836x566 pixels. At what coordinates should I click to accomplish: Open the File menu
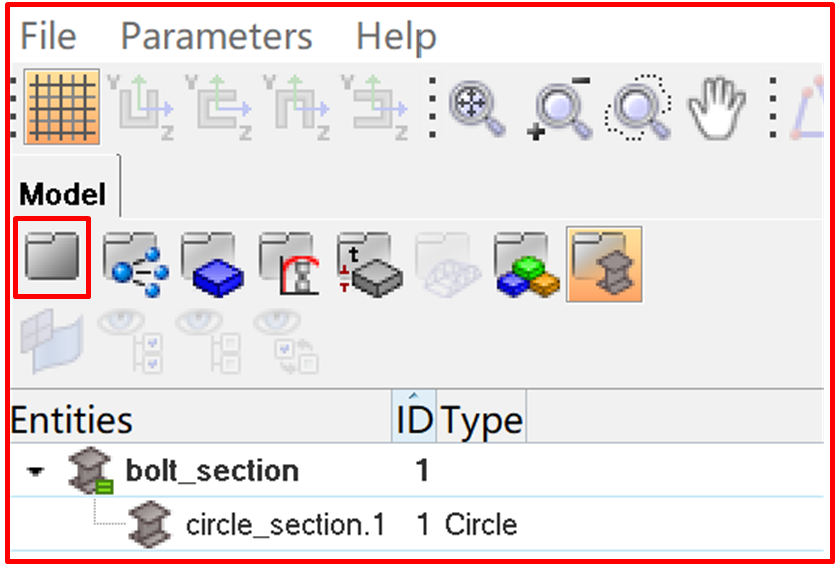pyautogui.click(x=49, y=37)
